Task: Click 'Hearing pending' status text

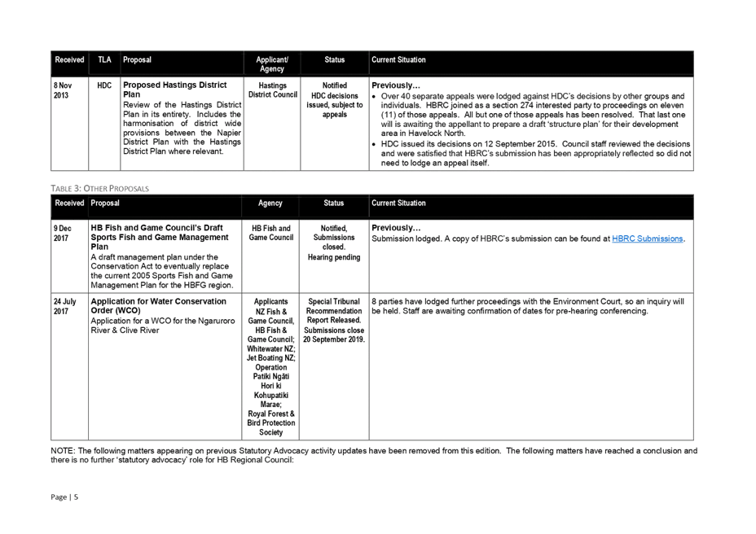Action: point(334,257)
